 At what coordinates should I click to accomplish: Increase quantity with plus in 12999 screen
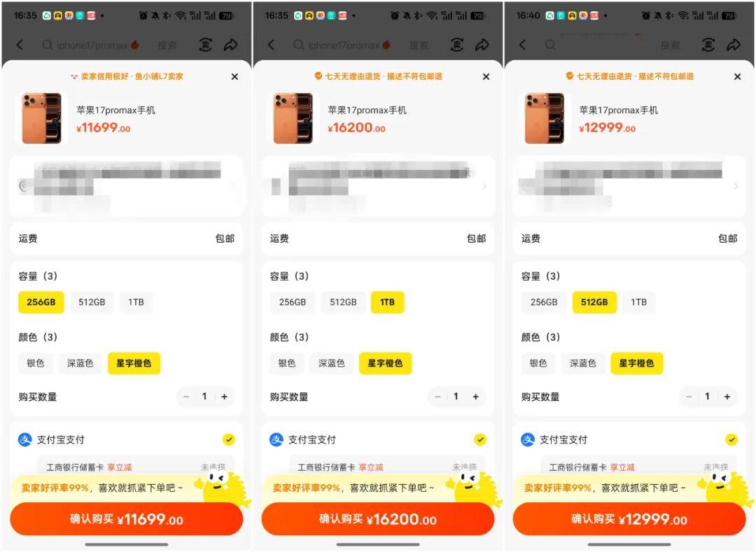(727, 397)
